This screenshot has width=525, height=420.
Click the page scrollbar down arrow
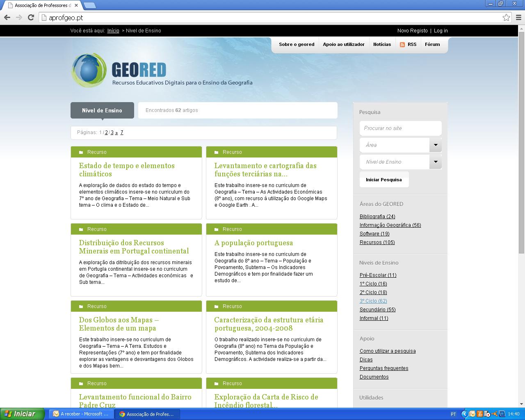point(521,404)
